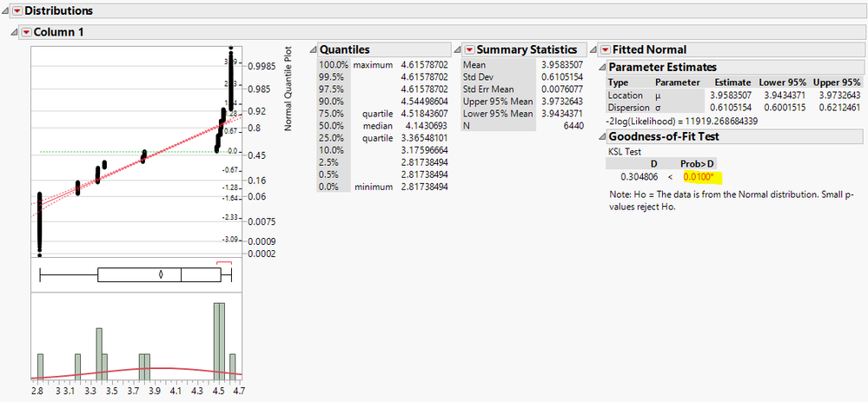Click the Mean value 3.9583507
The height and width of the screenshot is (402, 868).
562,65
